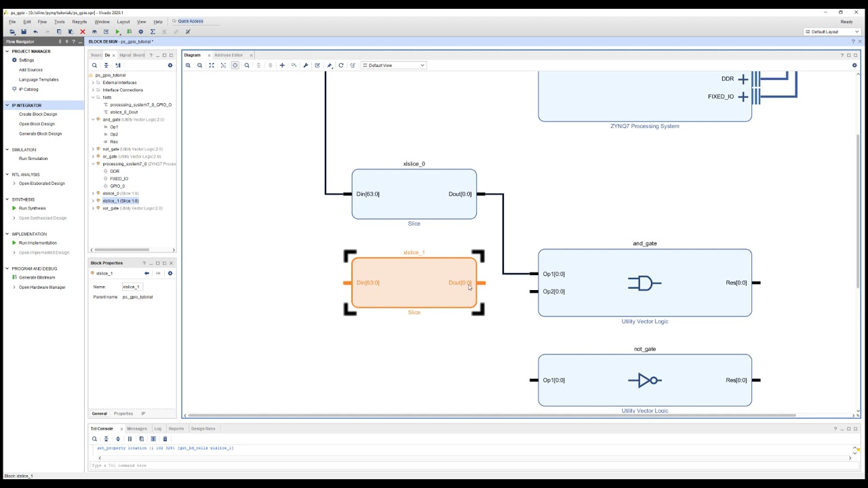Add IP with the plus icon

[x=282, y=65]
